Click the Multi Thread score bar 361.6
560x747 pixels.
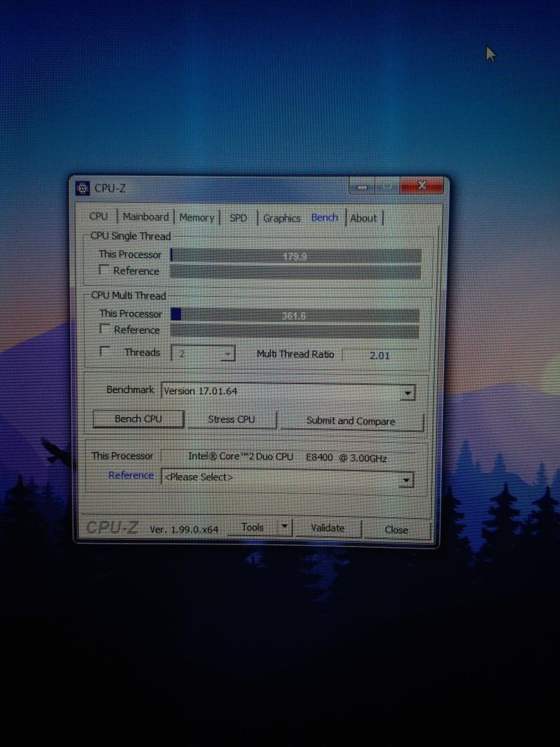pyautogui.click(x=295, y=315)
